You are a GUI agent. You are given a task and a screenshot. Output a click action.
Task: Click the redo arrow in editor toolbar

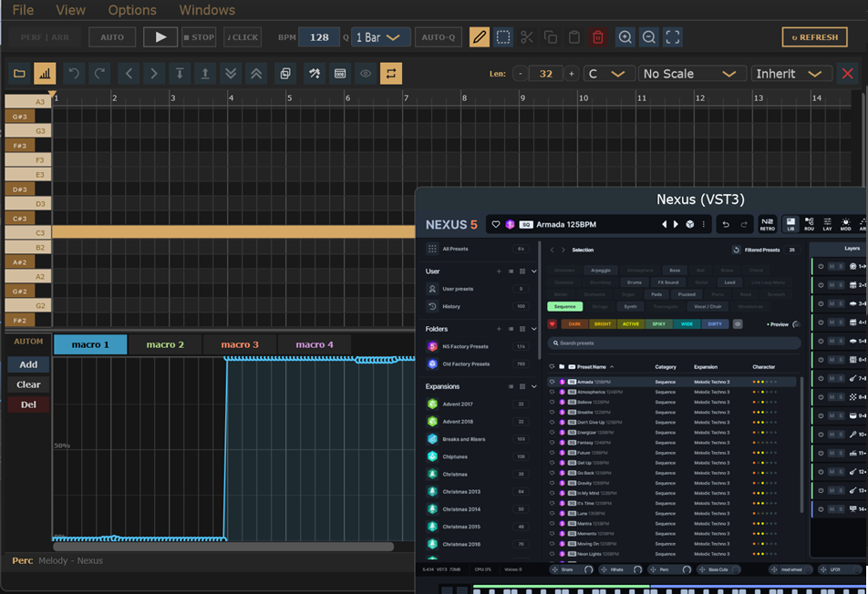coord(99,74)
